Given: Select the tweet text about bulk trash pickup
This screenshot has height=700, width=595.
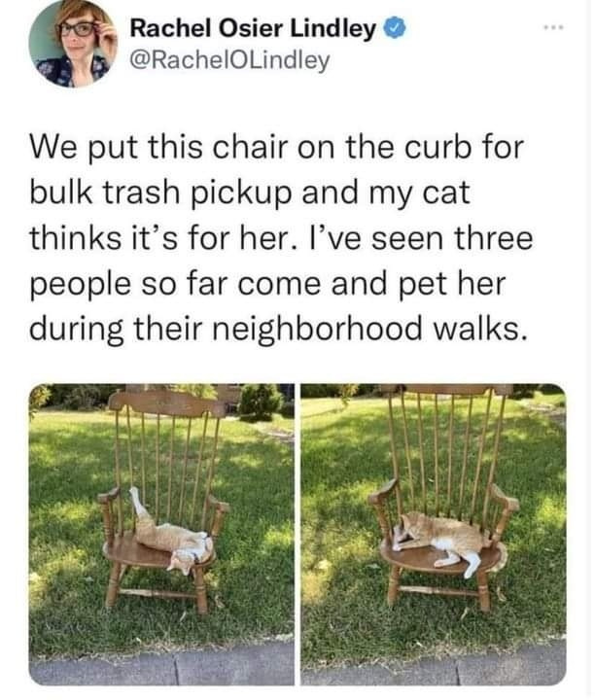Looking at the screenshot, I should [x=281, y=238].
